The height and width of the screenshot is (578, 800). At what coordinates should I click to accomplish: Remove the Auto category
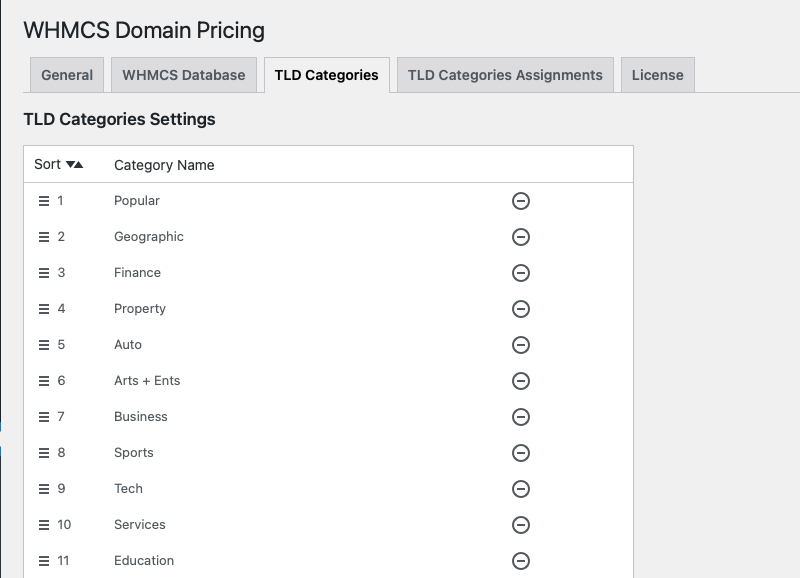(520, 345)
